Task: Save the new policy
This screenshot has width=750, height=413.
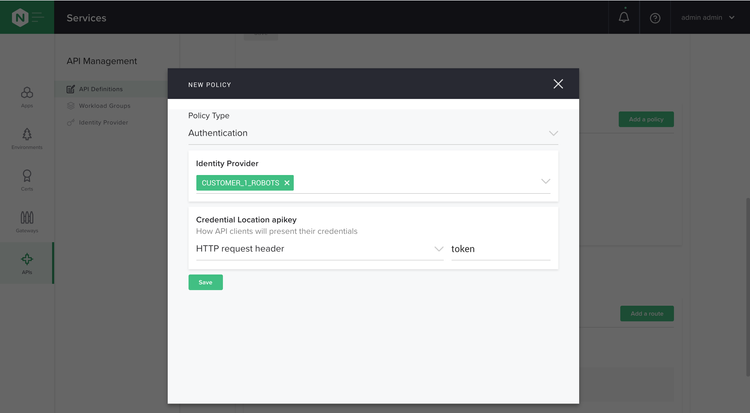Action: (206, 282)
